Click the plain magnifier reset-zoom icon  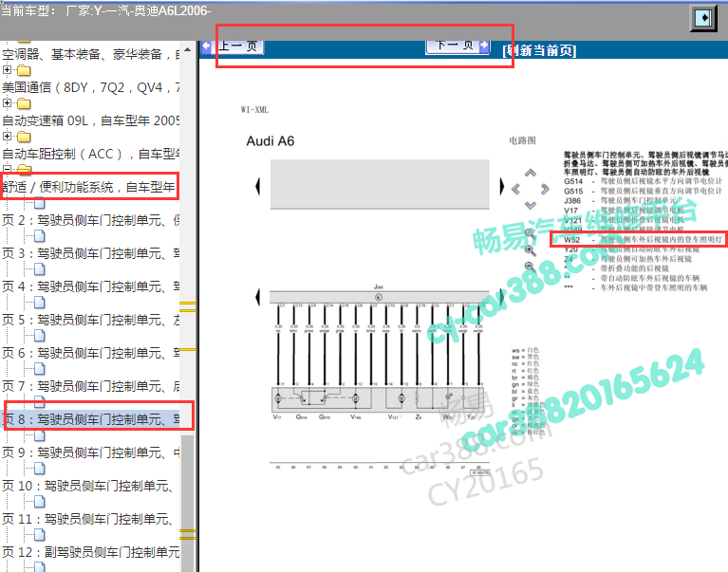(530, 233)
